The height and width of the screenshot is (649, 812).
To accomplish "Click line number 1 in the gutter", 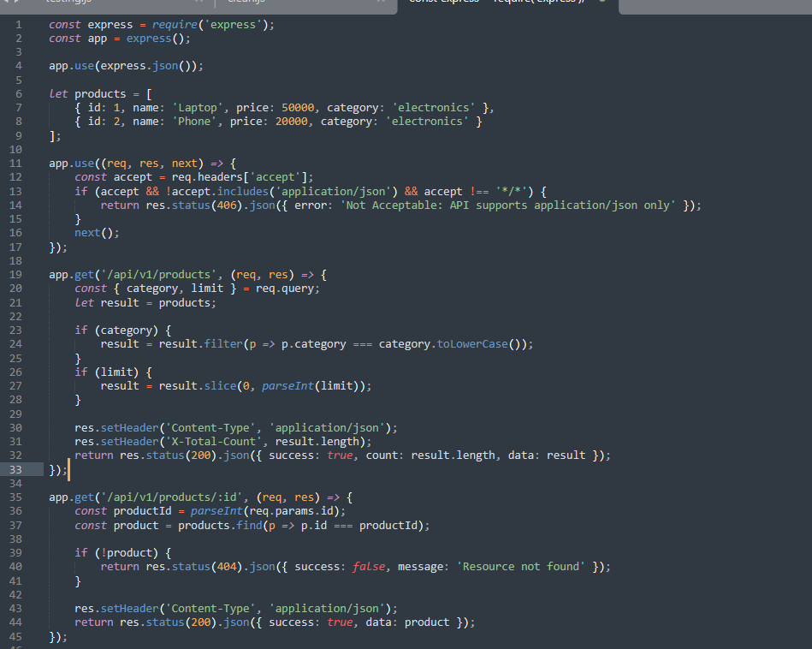I will (19, 25).
